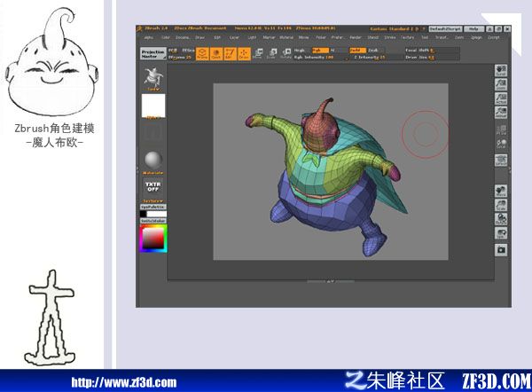Enable the Zsub sculpt mode
Screen dimensions: 532x392
tap(374, 51)
